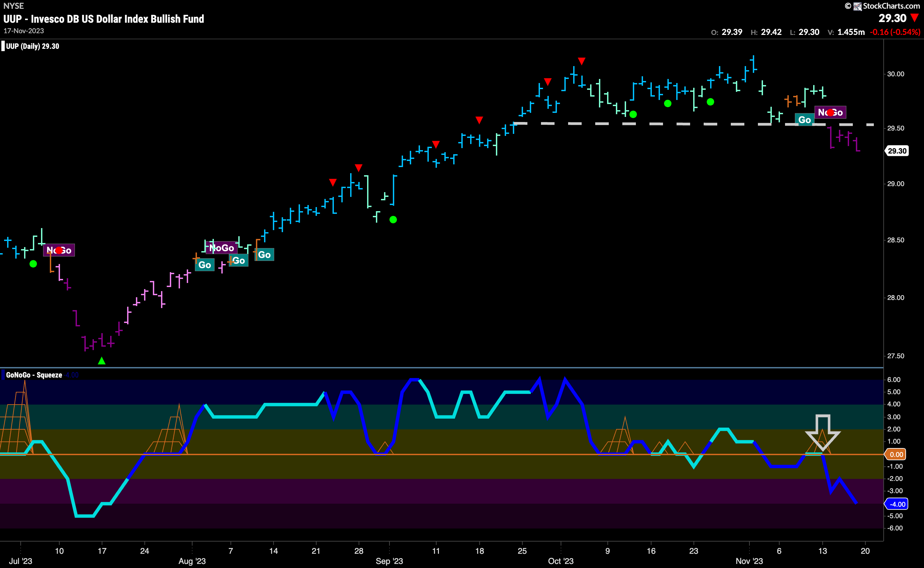
Task: Click the Jul '23 date axis label
Action: [20, 561]
